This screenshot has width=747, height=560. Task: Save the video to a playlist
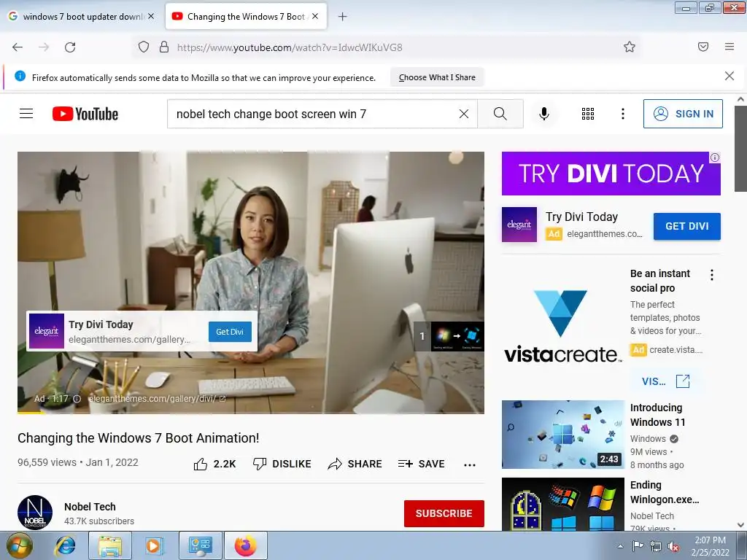[421, 464]
